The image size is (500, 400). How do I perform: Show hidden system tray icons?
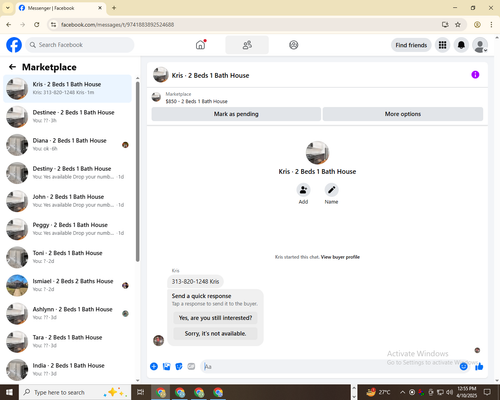pos(402,392)
